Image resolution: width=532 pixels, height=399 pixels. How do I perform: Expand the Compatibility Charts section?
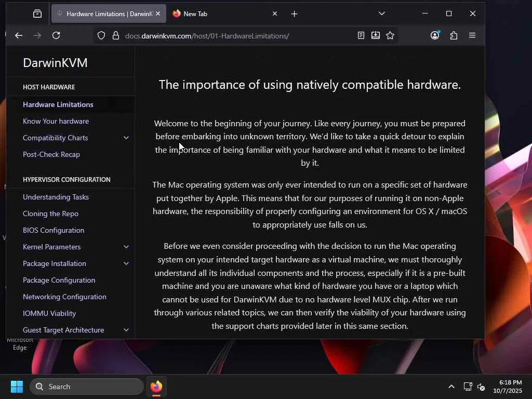coord(126,138)
